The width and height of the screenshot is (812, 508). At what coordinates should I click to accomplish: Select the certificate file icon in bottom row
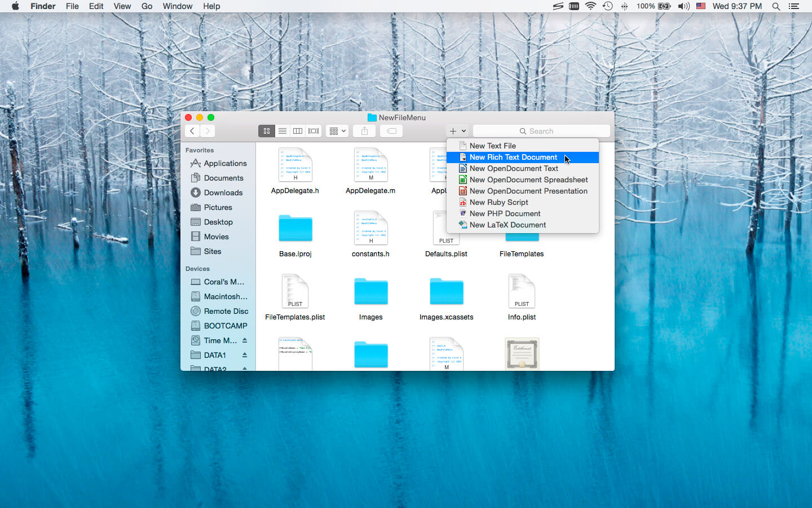tap(522, 354)
